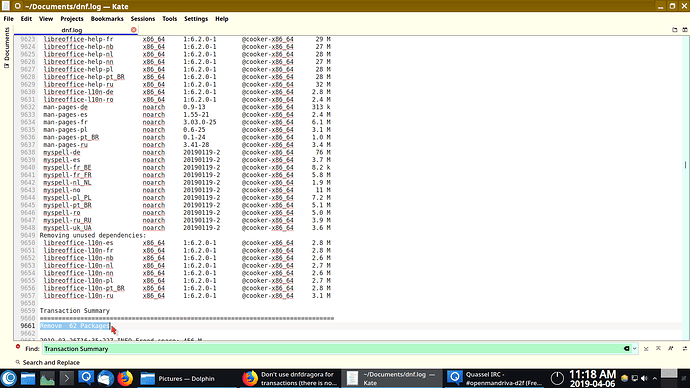This screenshot has width=690, height=388.
Task: Switch to the Quassel IRC window
Action: tap(494, 378)
